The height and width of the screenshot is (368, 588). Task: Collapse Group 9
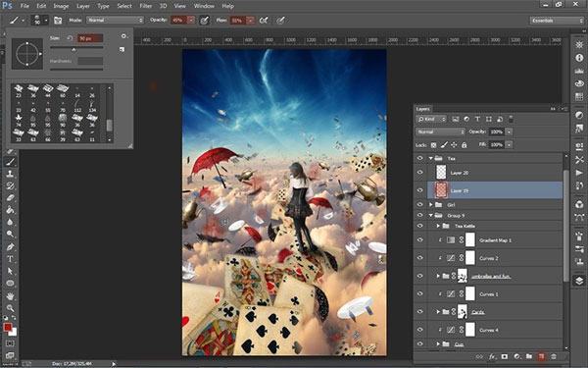pos(431,216)
